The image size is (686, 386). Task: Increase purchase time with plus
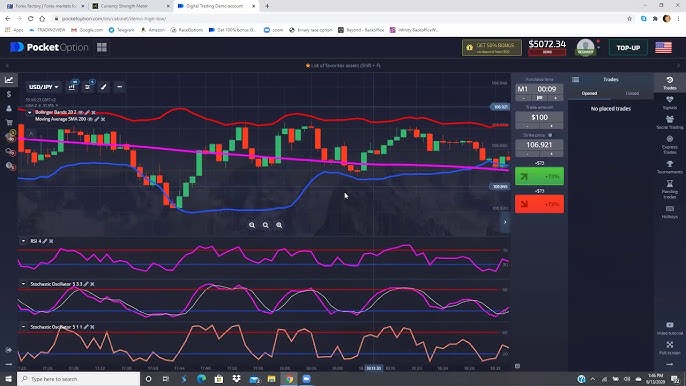(x=556, y=98)
